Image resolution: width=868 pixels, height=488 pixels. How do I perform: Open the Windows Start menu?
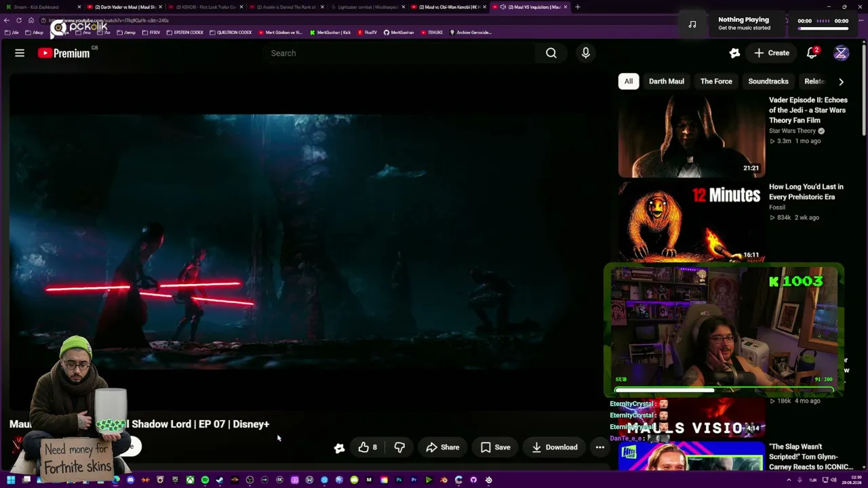coord(11,480)
